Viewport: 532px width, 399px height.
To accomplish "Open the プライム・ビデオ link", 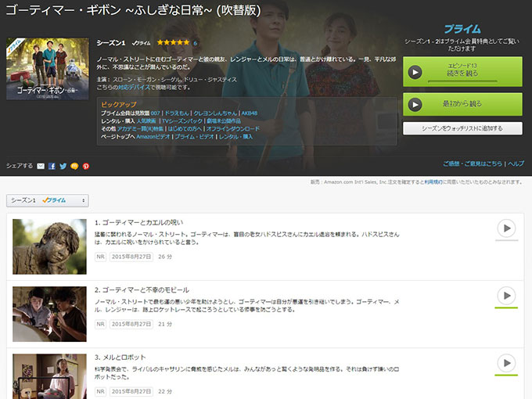I will pos(194,136).
